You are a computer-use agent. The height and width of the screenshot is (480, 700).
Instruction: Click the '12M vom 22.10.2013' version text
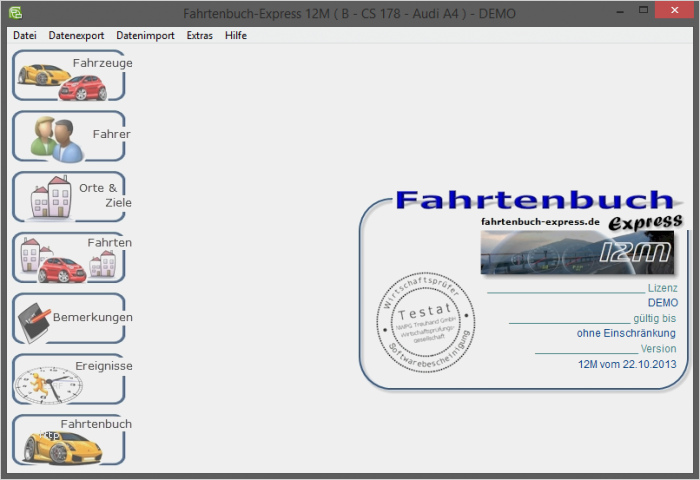coord(627,364)
